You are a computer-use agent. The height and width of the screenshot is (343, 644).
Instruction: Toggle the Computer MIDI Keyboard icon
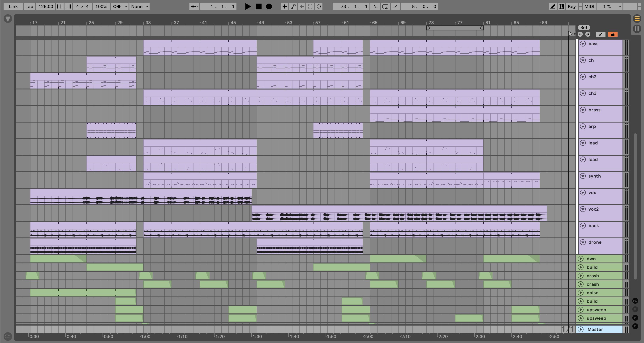click(561, 6)
